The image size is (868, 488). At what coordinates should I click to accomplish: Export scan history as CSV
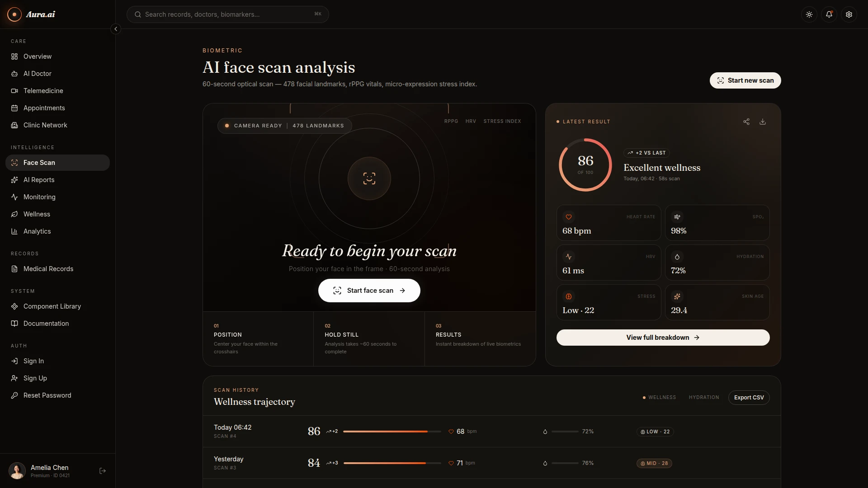749,398
